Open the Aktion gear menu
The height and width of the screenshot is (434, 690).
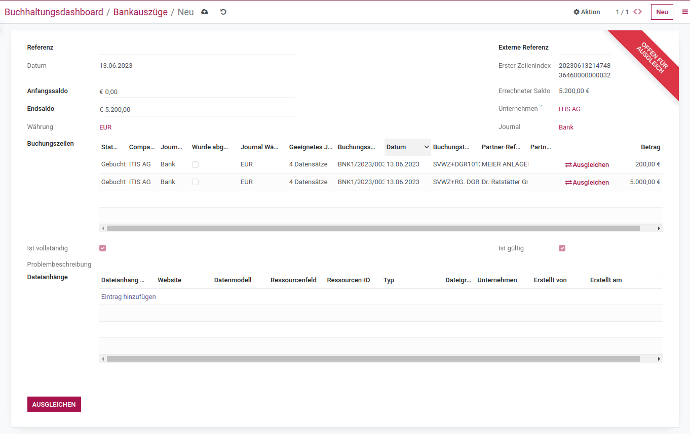coord(587,12)
